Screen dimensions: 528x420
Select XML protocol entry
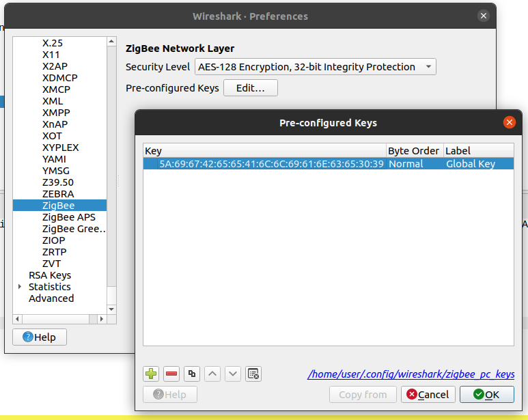point(53,101)
